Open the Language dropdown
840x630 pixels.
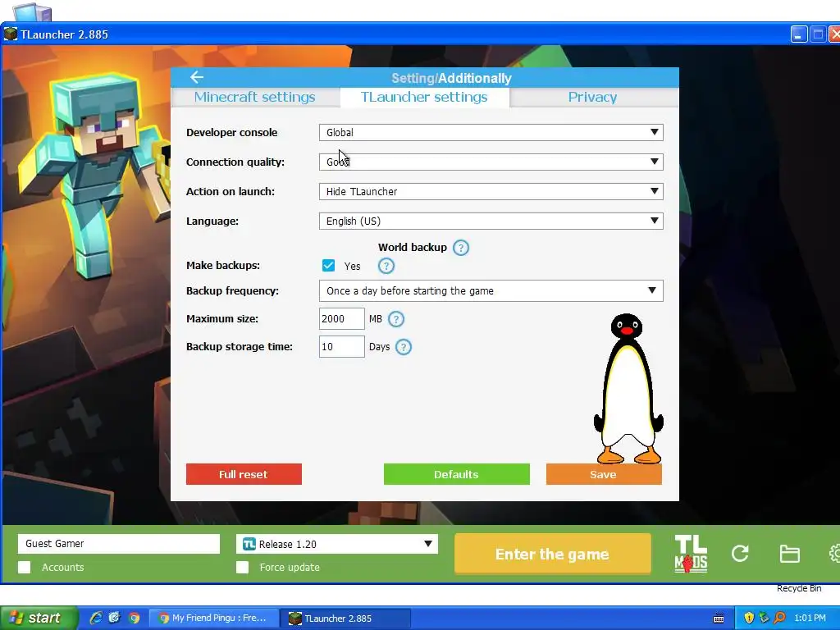pyautogui.click(x=491, y=221)
